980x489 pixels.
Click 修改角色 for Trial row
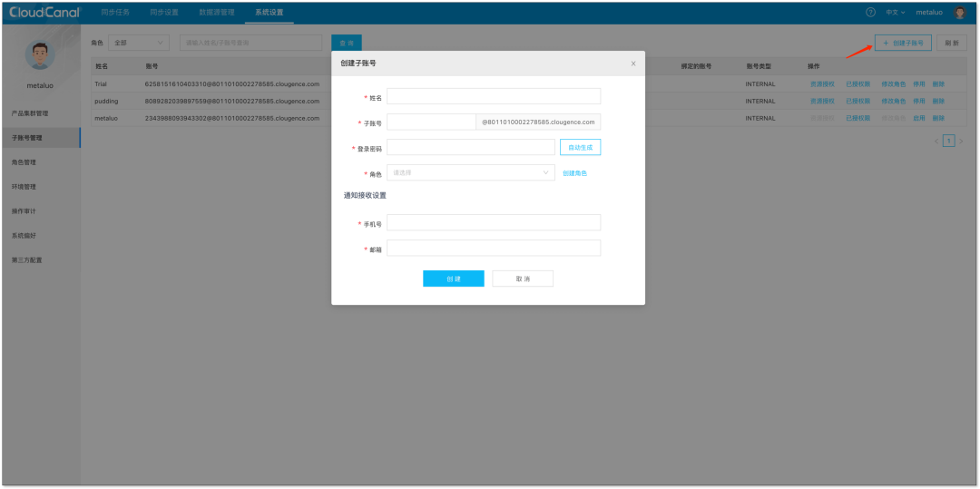(x=894, y=83)
